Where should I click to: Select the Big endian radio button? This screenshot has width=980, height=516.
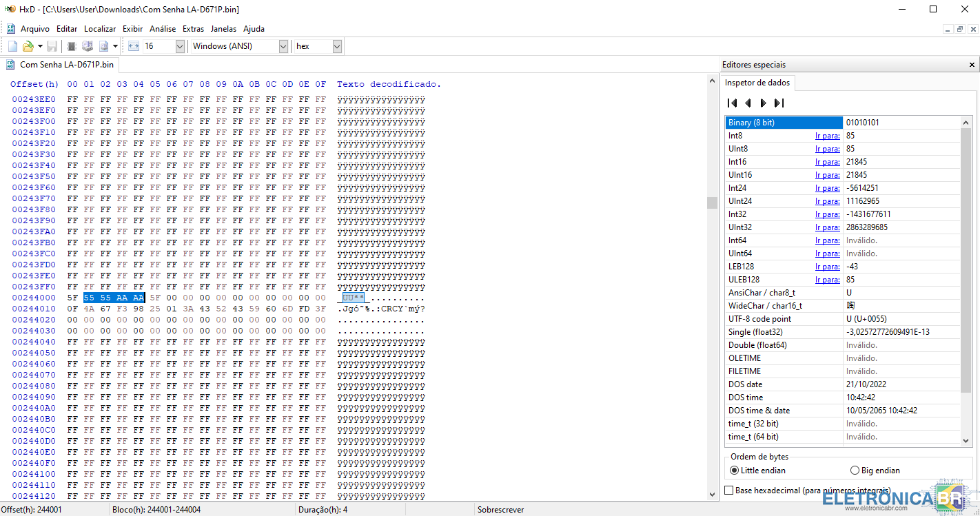pos(855,471)
